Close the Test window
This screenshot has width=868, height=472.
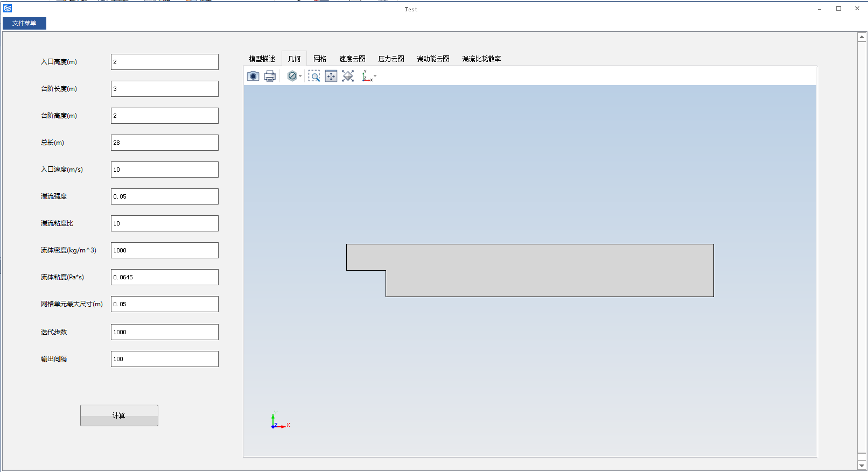(x=857, y=9)
